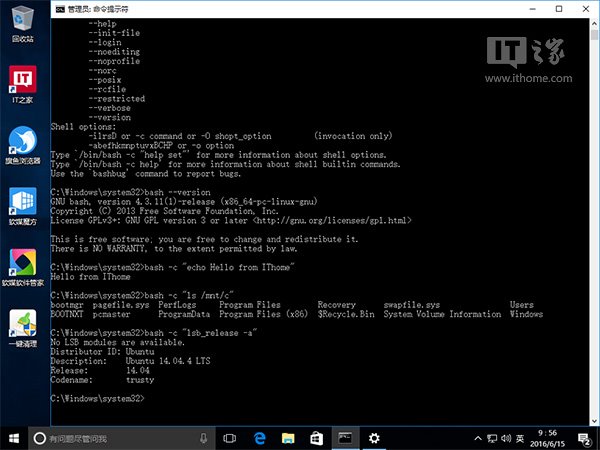Click 'Ubuntu 14.04.4 LTS' description text
The height and width of the screenshot is (450, 600).
coord(168,361)
